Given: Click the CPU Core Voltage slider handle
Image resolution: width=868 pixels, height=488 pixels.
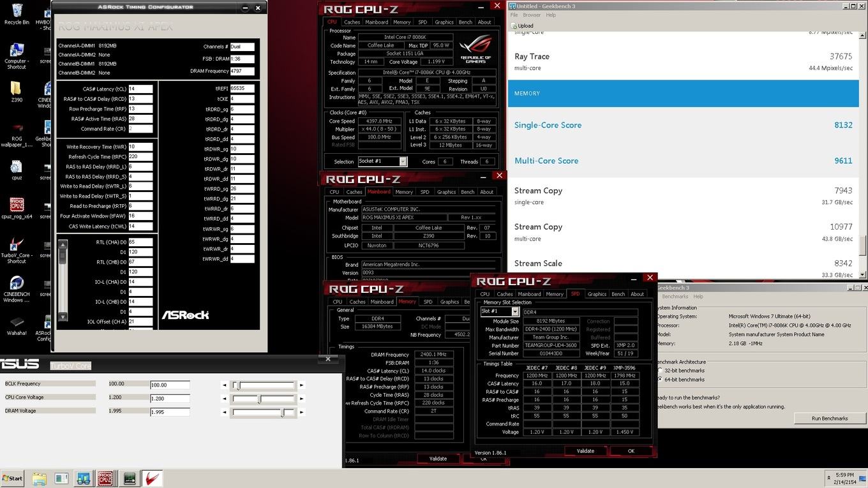Looking at the screenshot, I should coord(259,399).
